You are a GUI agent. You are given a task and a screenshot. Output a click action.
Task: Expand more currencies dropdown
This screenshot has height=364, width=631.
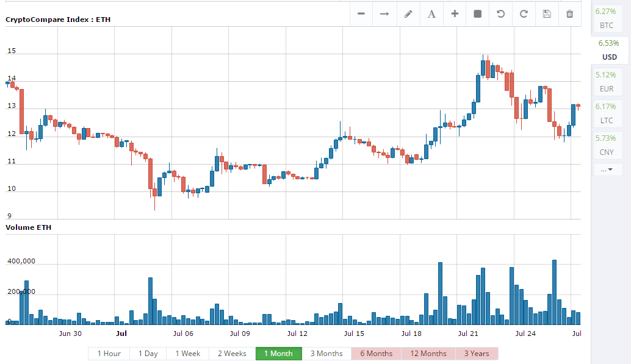click(x=607, y=170)
